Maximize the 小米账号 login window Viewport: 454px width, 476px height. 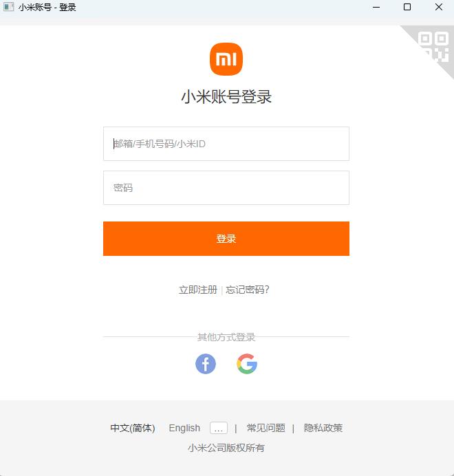point(407,7)
